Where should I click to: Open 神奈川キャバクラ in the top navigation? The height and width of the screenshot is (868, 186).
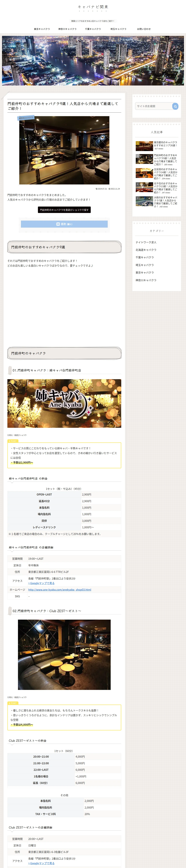[x=68, y=29]
